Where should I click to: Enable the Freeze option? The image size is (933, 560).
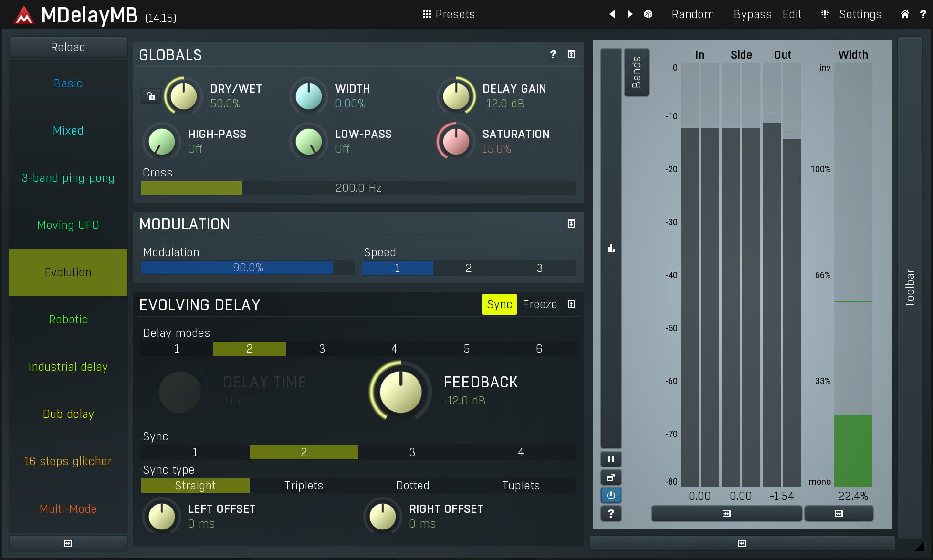coord(540,304)
